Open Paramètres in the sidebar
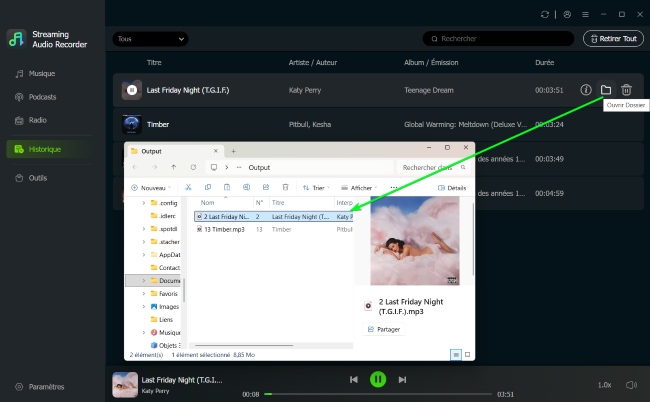 [40, 387]
